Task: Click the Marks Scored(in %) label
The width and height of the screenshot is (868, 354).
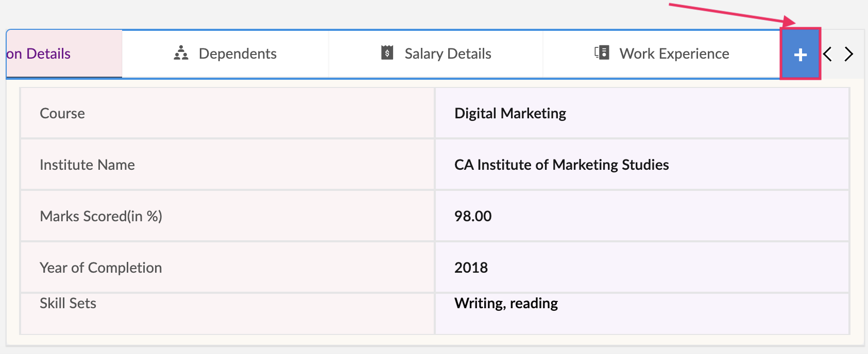Action: (101, 216)
